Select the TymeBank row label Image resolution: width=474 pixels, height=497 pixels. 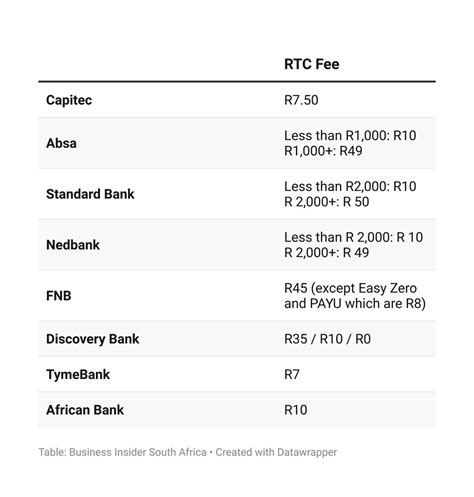pos(78,374)
